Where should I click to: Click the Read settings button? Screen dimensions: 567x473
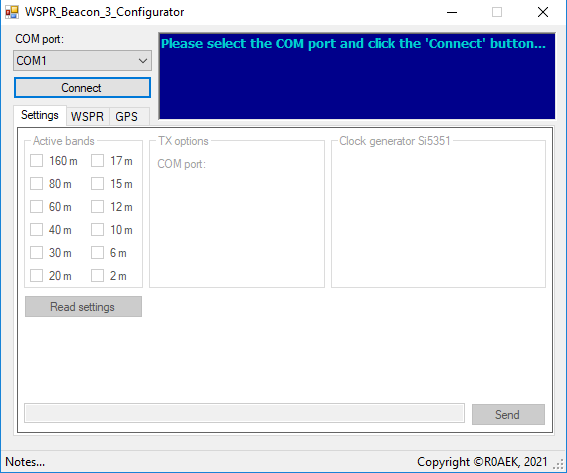(x=83, y=307)
